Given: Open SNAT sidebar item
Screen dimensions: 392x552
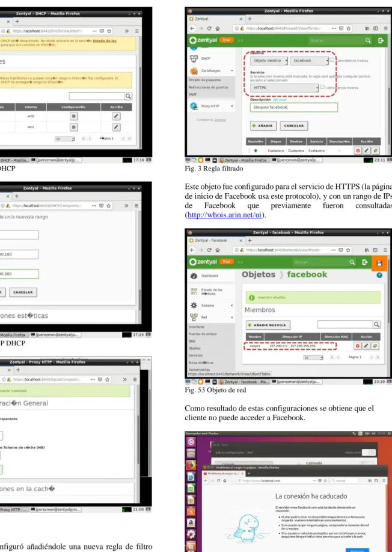Looking at the screenshot, I should pyautogui.click(x=192, y=95).
